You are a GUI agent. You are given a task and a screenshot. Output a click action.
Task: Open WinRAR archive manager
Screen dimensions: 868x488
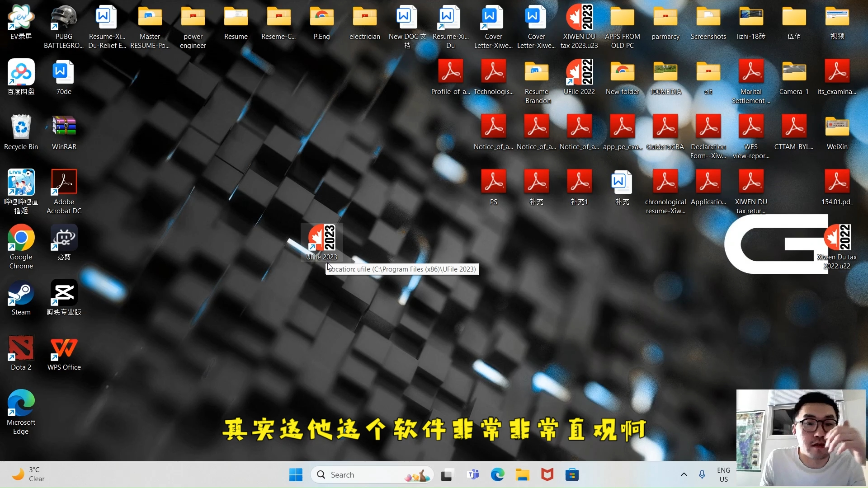point(63,131)
